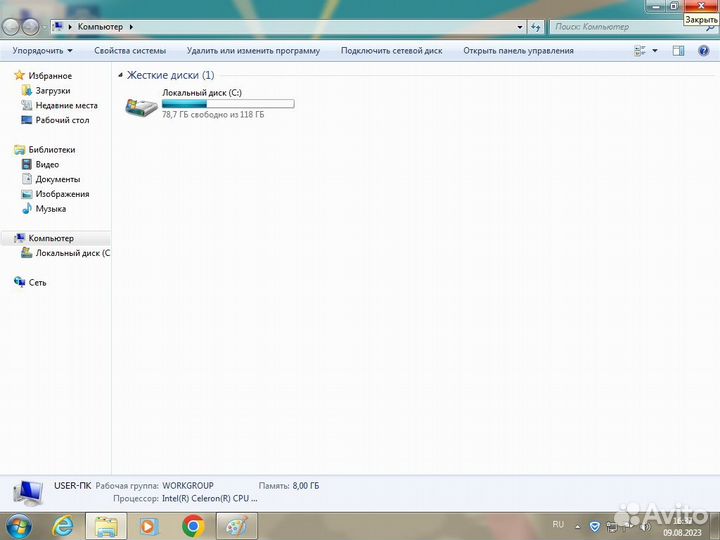
Task: Open view options dropdown arrow
Action: [655, 50]
